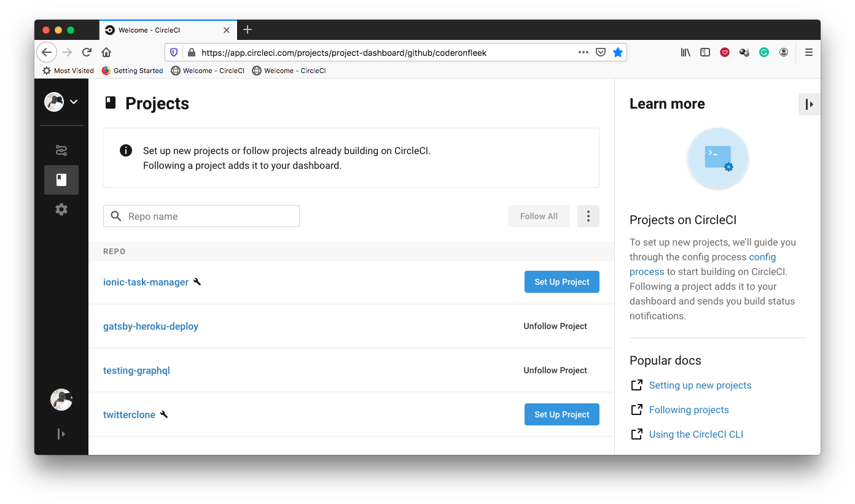Image resolution: width=855 pixels, height=504 pixels.
Task: Open the organization switcher dropdown
Action: coord(61,102)
